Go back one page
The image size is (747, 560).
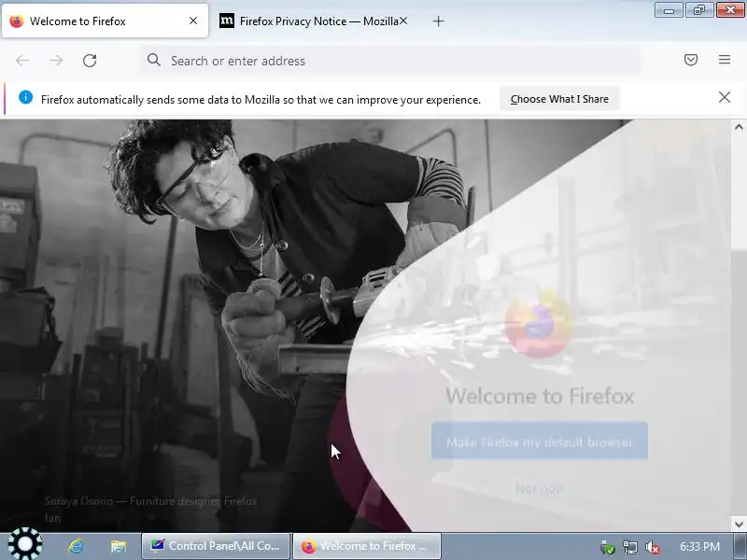tap(22, 61)
